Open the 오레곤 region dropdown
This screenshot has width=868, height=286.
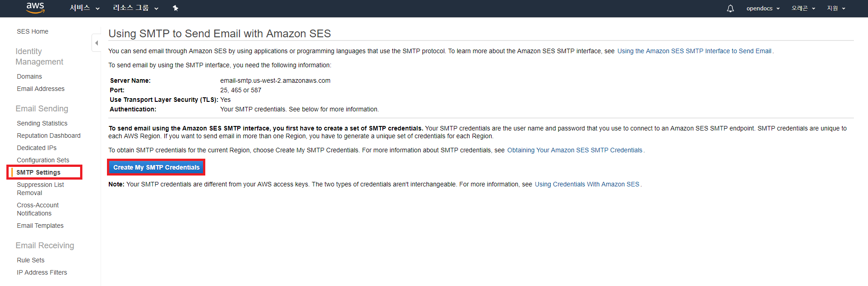click(803, 8)
